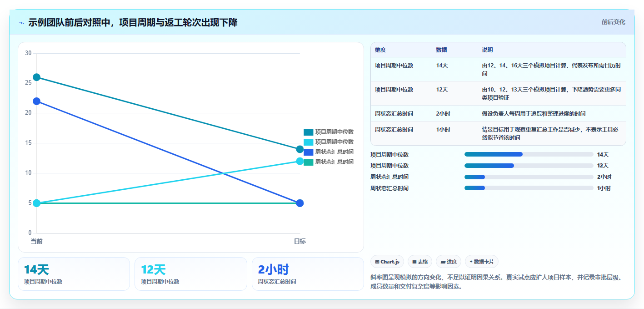The width and height of the screenshot is (644, 309).
Task: Click the 2小时 cell in the table
Action: 443,114
